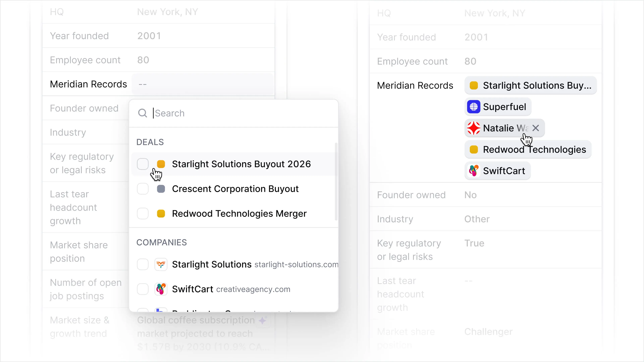644x362 pixels.
Task: Click yellow icon on Redwood Technologies chip
Action: [473, 150]
